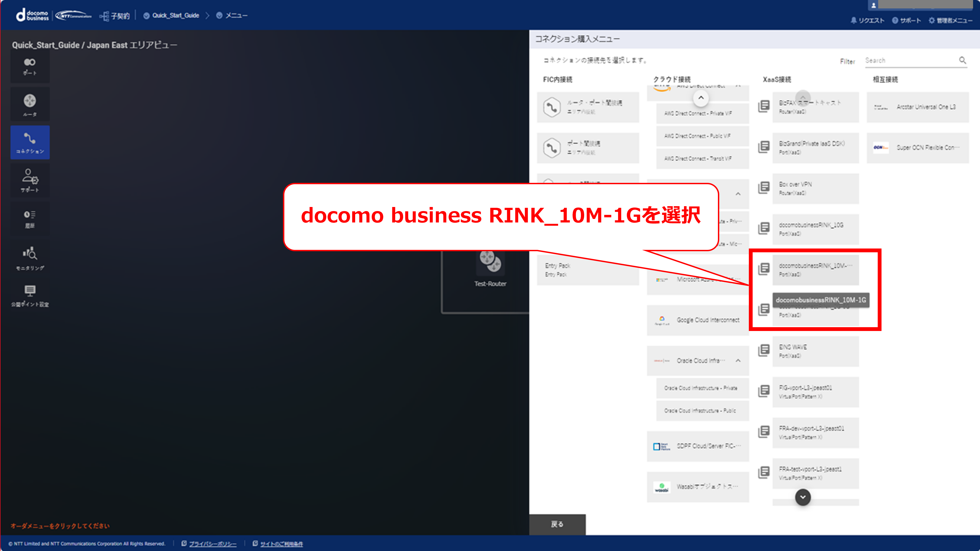Open the ルータ (router) sidebar icon
The image size is (980, 551).
click(30, 105)
